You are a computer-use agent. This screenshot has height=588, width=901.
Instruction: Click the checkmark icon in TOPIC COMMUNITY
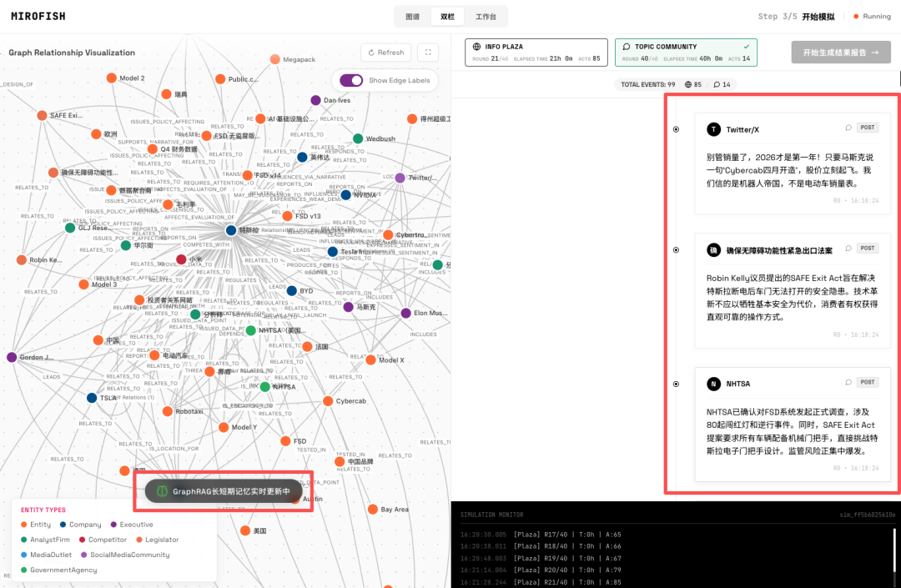747,47
